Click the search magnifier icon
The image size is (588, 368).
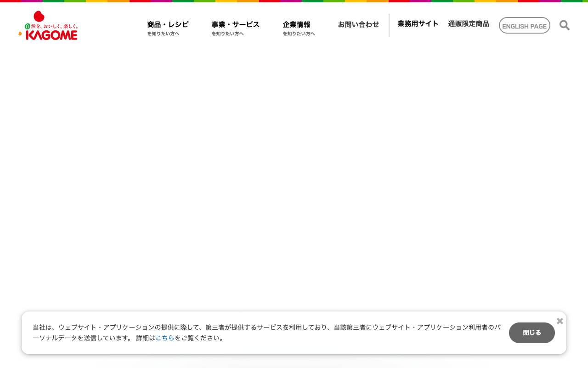click(564, 25)
